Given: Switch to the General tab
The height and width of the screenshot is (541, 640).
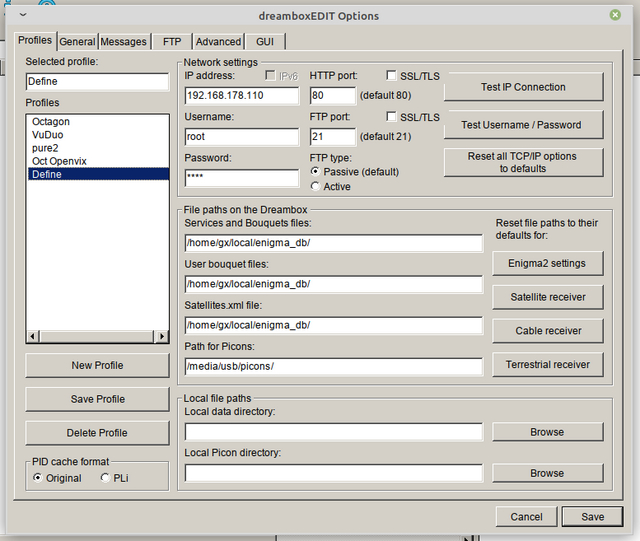Looking at the screenshot, I should (78, 42).
